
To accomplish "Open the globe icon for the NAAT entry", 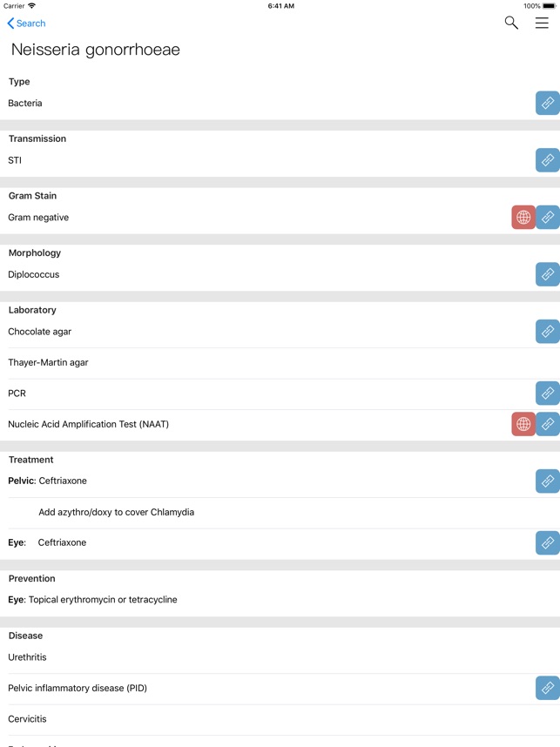I will point(523,424).
